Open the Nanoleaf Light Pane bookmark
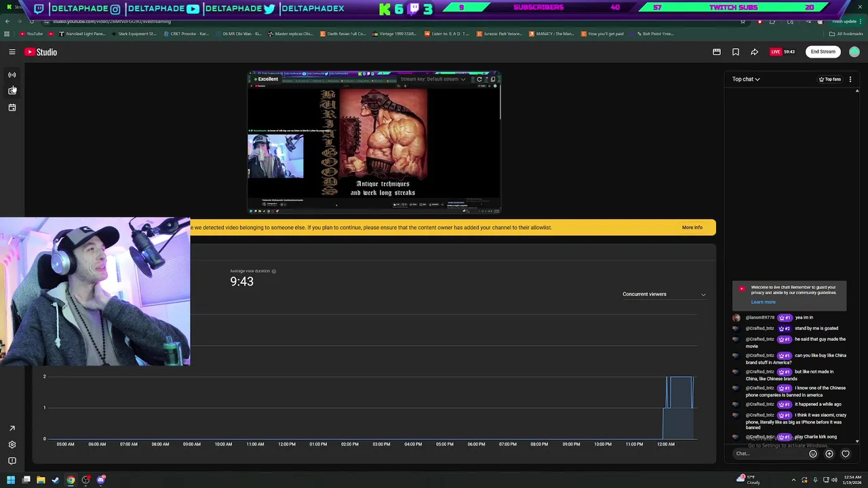 [81, 34]
